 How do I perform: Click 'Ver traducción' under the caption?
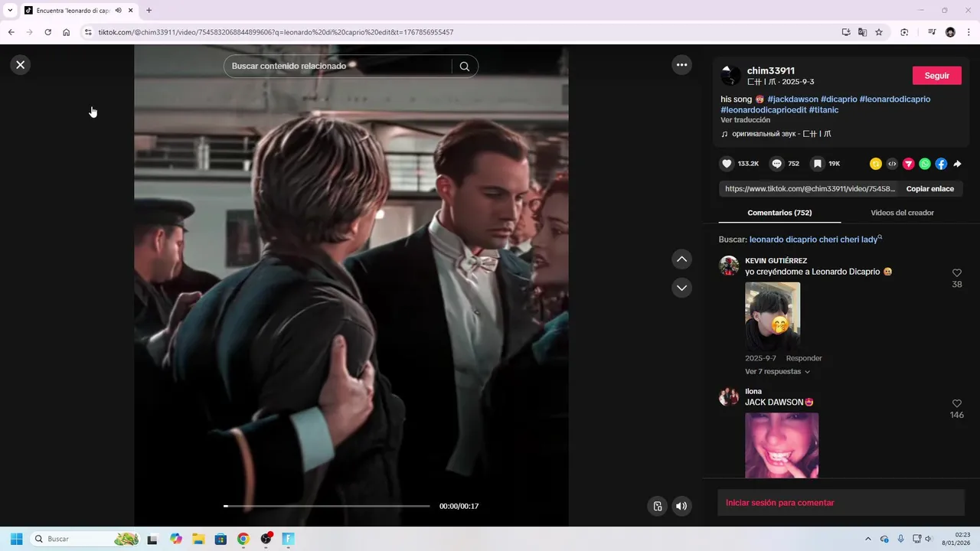(x=745, y=120)
